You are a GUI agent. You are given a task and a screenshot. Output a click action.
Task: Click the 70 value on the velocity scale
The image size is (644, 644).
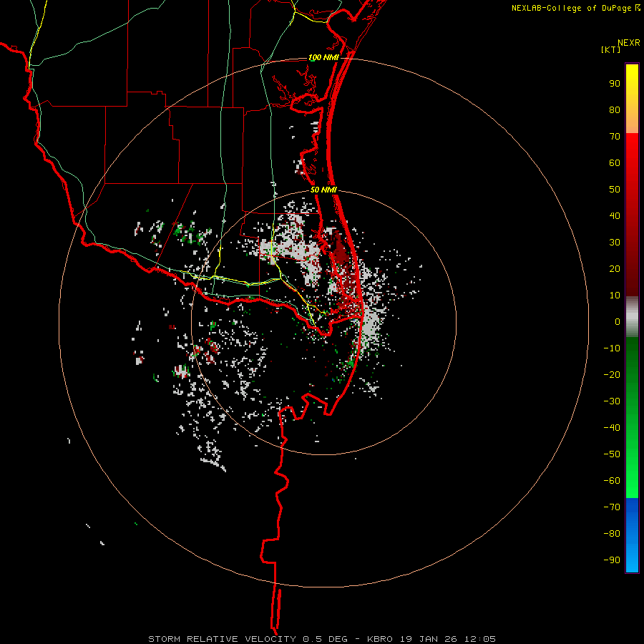pyautogui.click(x=615, y=137)
